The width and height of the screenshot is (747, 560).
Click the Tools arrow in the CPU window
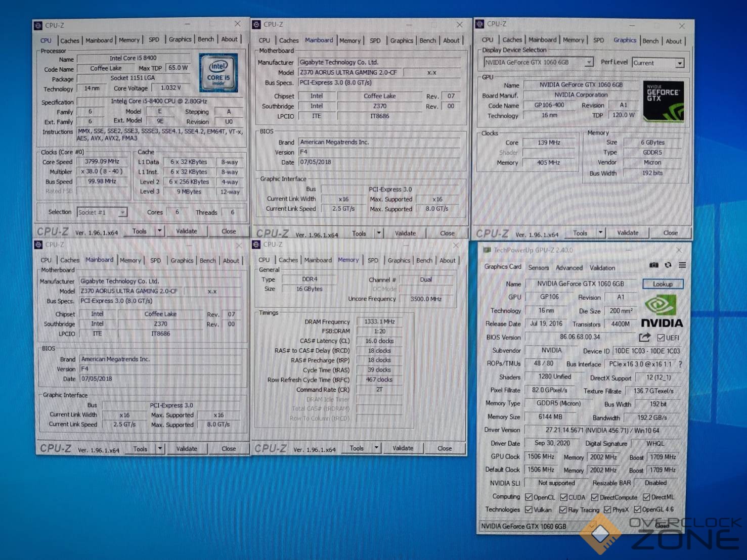(159, 231)
